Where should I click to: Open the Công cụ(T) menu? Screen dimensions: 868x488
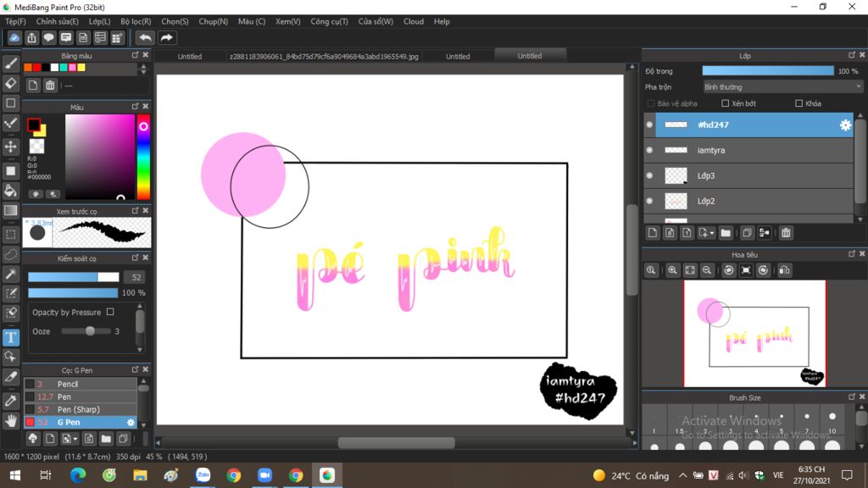[329, 21]
